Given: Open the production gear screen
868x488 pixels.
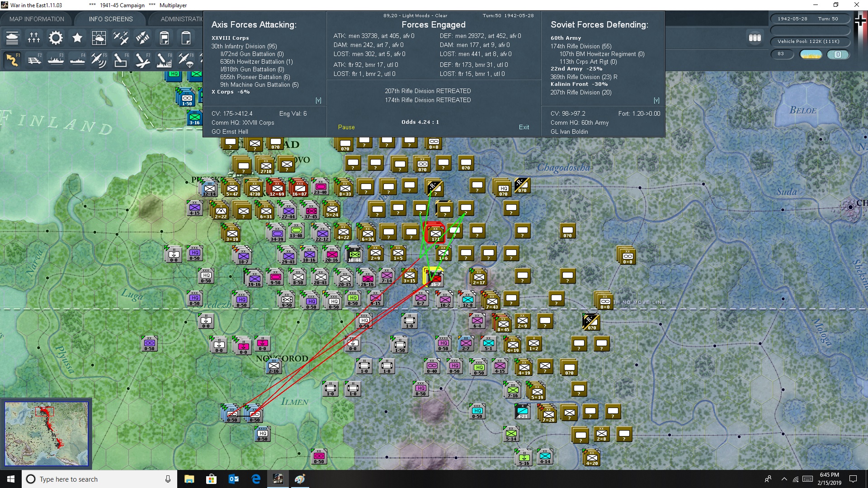Looking at the screenshot, I should [x=56, y=38].
